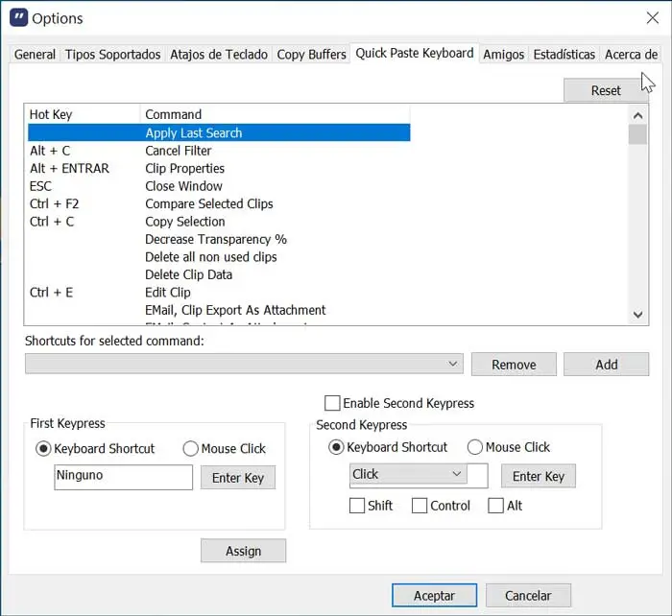
Task: Click the command list scroll down arrow
Action: [637, 315]
